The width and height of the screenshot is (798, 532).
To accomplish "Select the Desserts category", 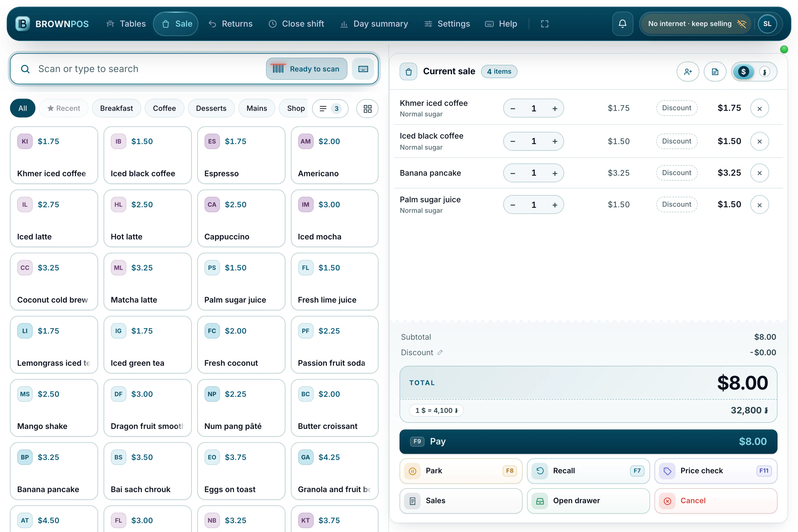I will coord(211,108).
